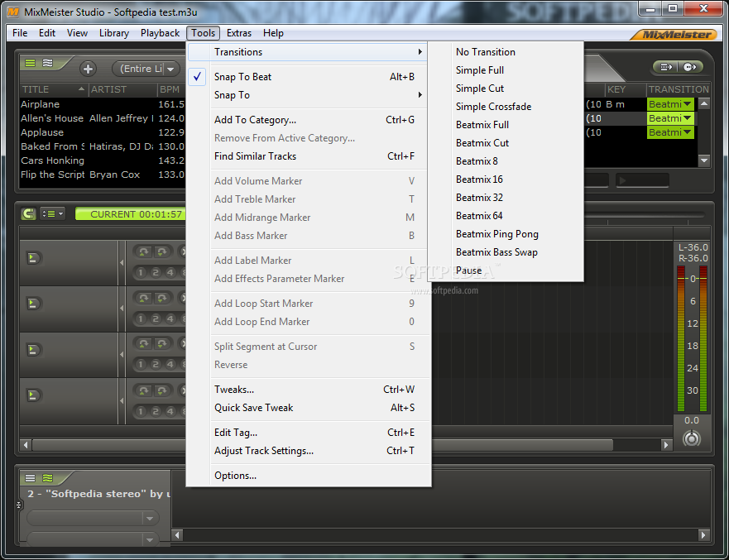Click the master volume knob
729x560 pixels.
pos(691,438)
